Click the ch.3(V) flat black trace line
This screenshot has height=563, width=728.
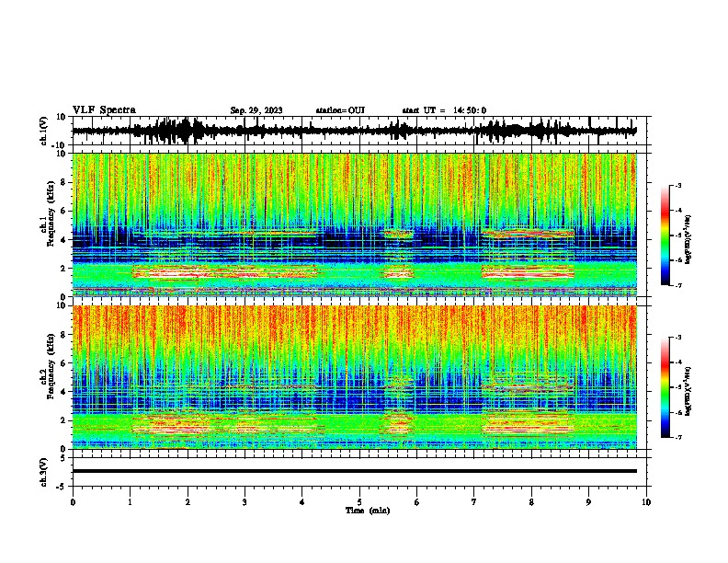coord(355,471)
